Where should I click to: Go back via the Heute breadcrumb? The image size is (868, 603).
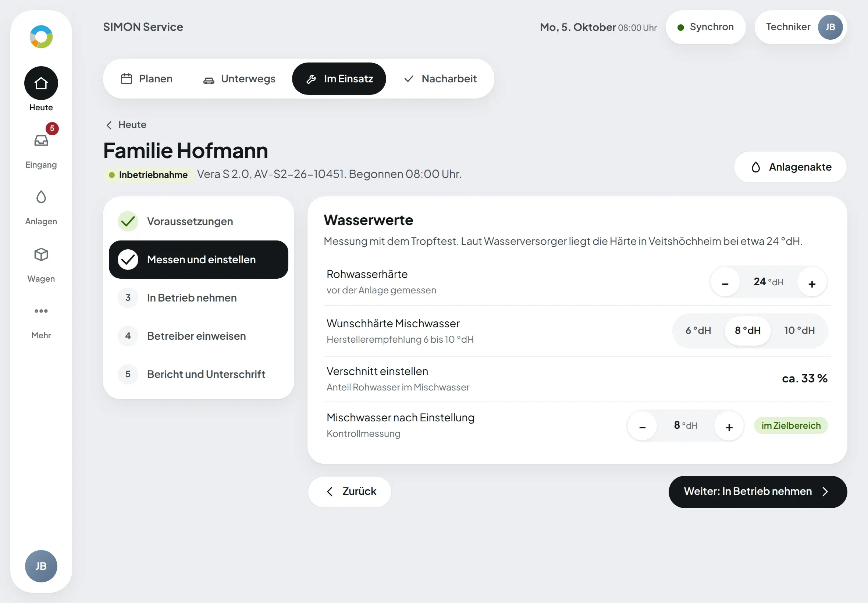pyautogui.click(x=126, y=125)
